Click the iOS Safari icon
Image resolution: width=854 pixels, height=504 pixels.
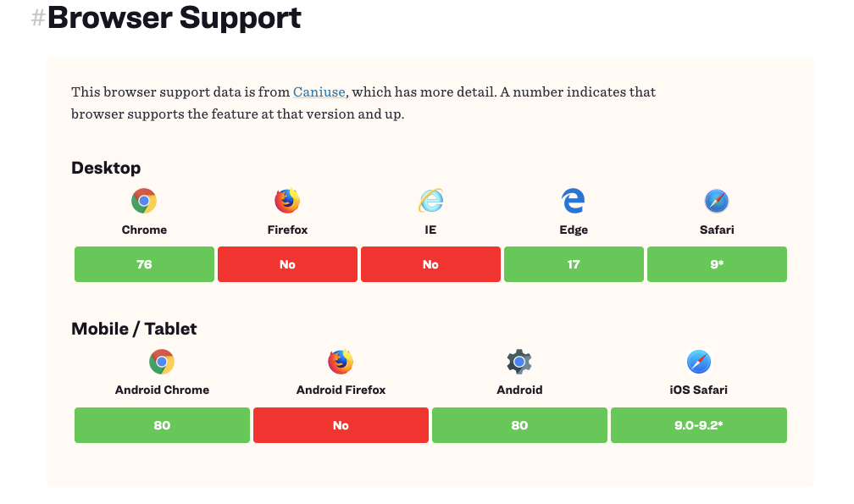click(x=699, y=362)
